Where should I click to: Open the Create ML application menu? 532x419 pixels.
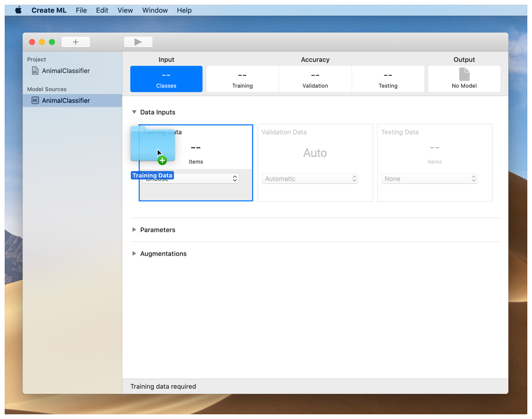click(49, 10)
